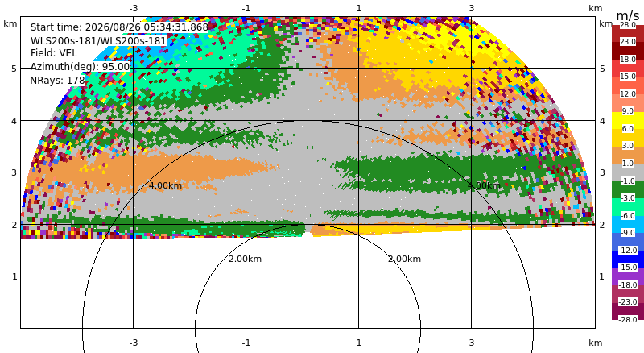Click the left 4.00km range ring label

(165, 185)
